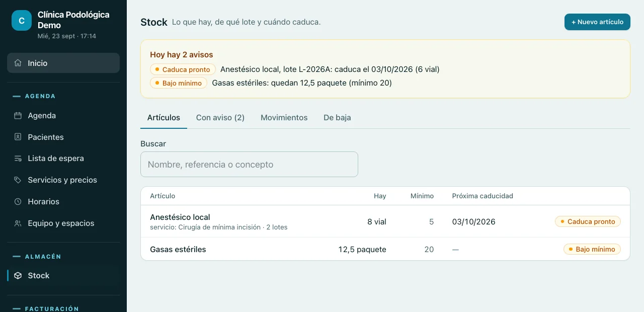Click the Bajo mínimo badge in the alerts box
This screenshot has height=312, width=644.
(179, 83)
